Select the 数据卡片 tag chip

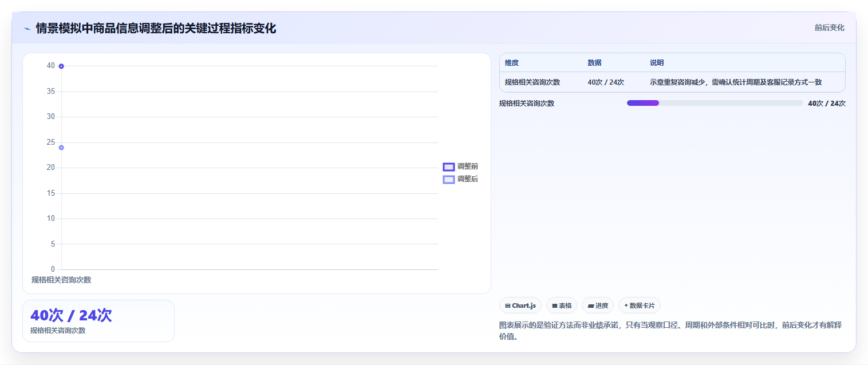(x=640, y=306)
